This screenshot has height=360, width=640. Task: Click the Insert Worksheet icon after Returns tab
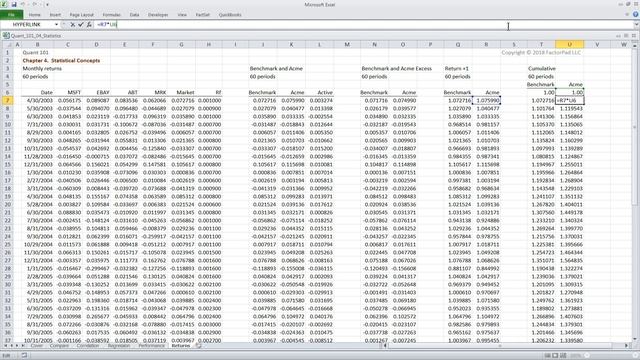pyautogui.click(x=198, y=346)
